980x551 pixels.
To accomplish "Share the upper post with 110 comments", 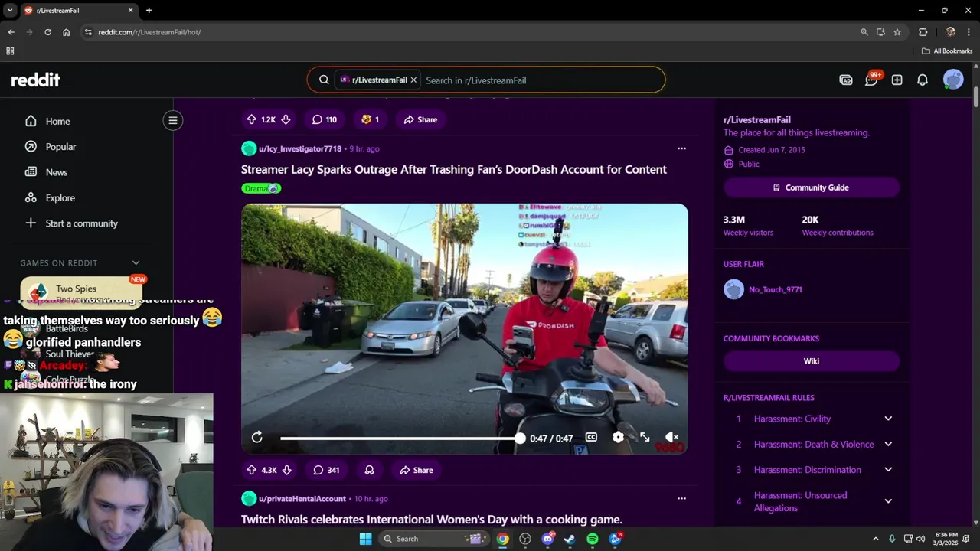I will (420, 119).
